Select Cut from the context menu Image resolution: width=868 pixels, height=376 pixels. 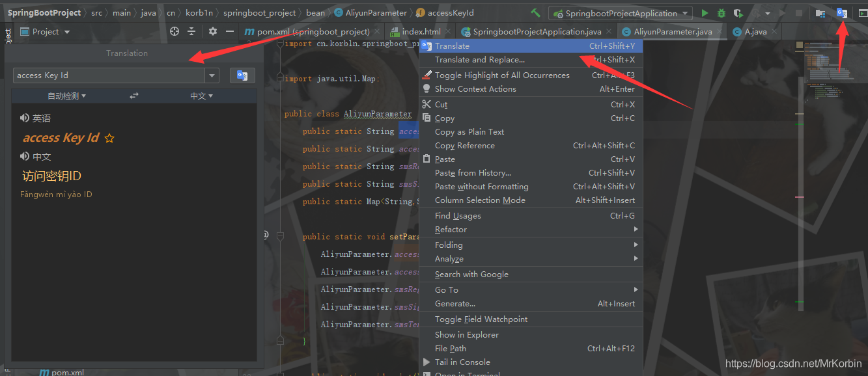(531, 104)
